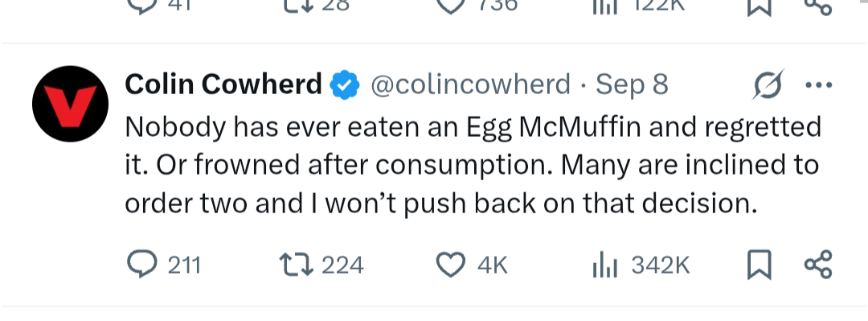
Task: Reply to Colin Cowherd's Egg McMuffin tweet
Action: 163,265
